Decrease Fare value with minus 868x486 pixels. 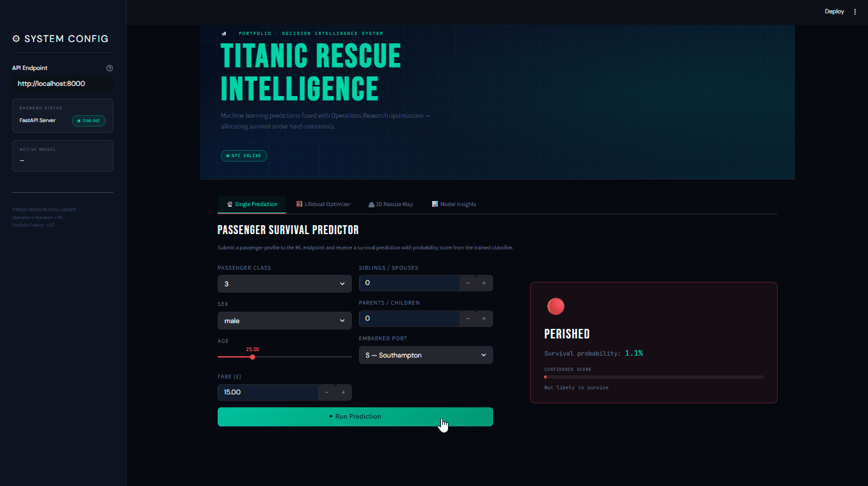tap(327, 392)
